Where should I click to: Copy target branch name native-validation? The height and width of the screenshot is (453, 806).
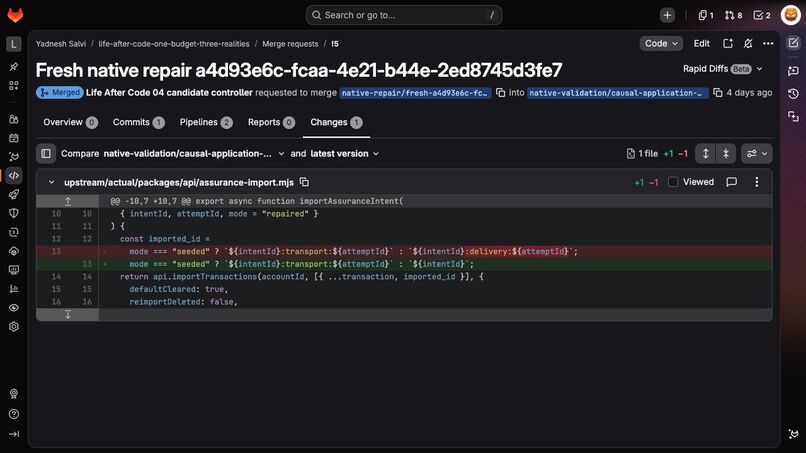click(718, 93)
